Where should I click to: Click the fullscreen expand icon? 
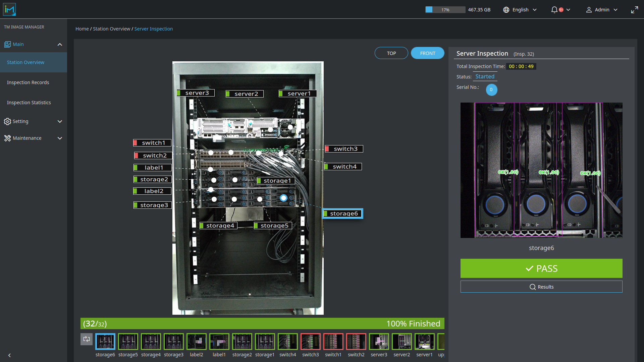pos(634,10)
